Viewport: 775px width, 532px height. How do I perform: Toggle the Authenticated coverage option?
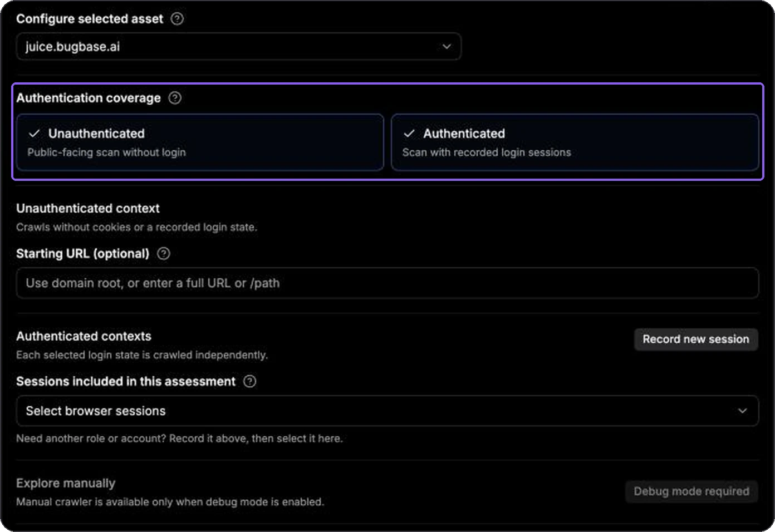click(575, 142)
